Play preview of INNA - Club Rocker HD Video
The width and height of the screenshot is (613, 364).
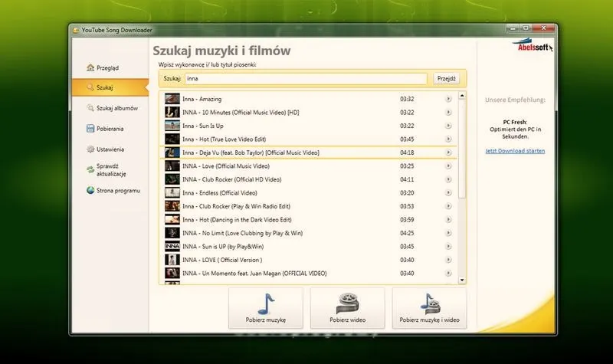[448, 179]
